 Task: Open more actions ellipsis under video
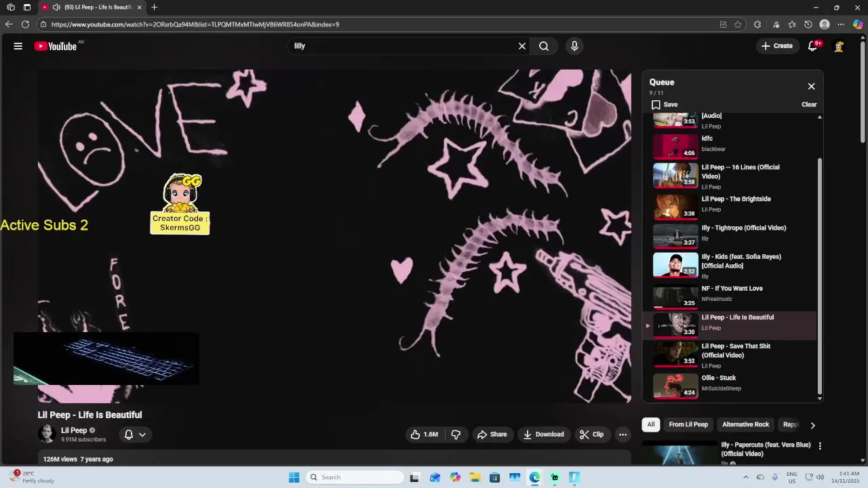(x=623, y=434)
